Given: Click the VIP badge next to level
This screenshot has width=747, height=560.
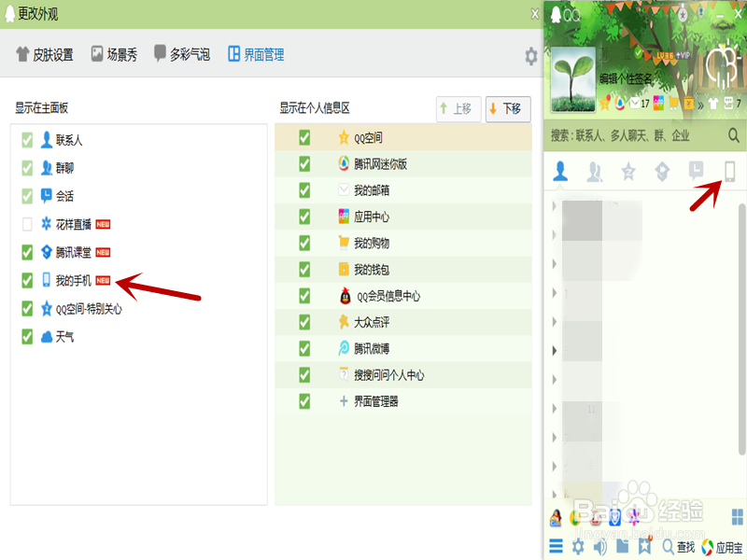Looking at the screenshot, I should click(683, 56).
